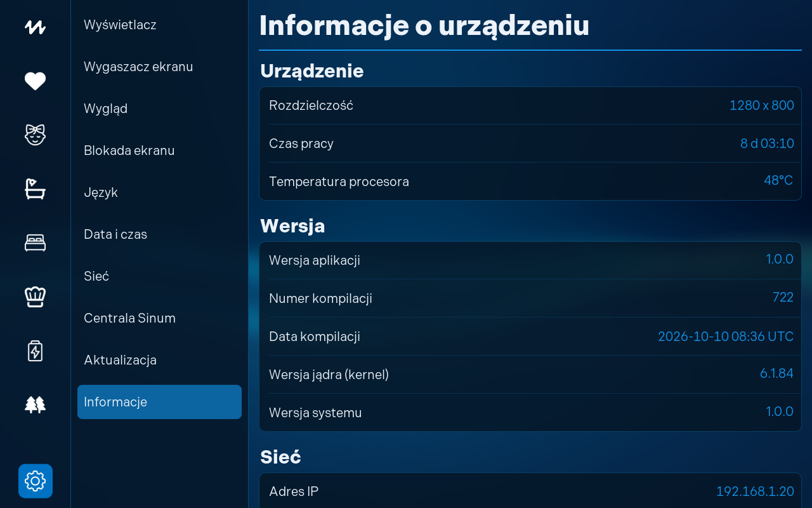Open the Sieć menu entry

(159, 276)
